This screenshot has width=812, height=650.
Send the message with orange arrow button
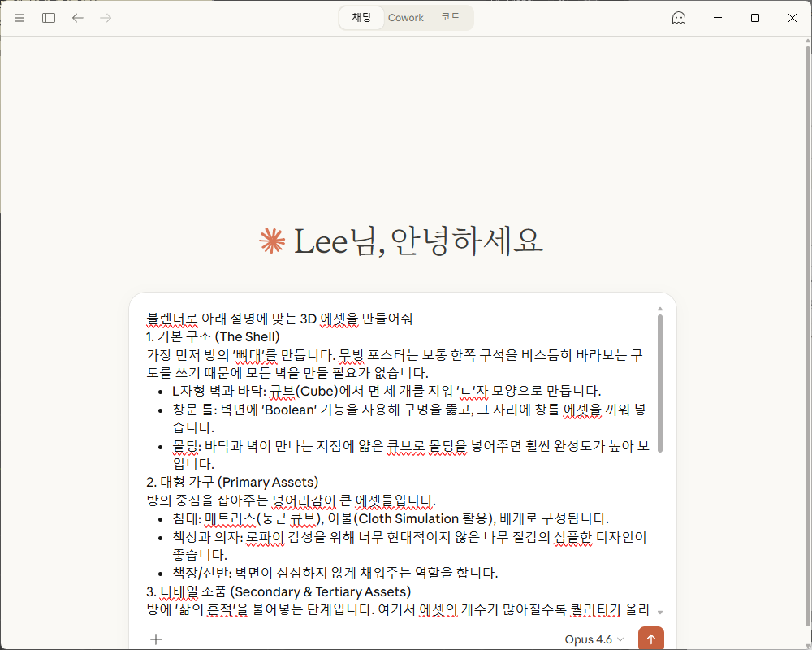(650, 639)
